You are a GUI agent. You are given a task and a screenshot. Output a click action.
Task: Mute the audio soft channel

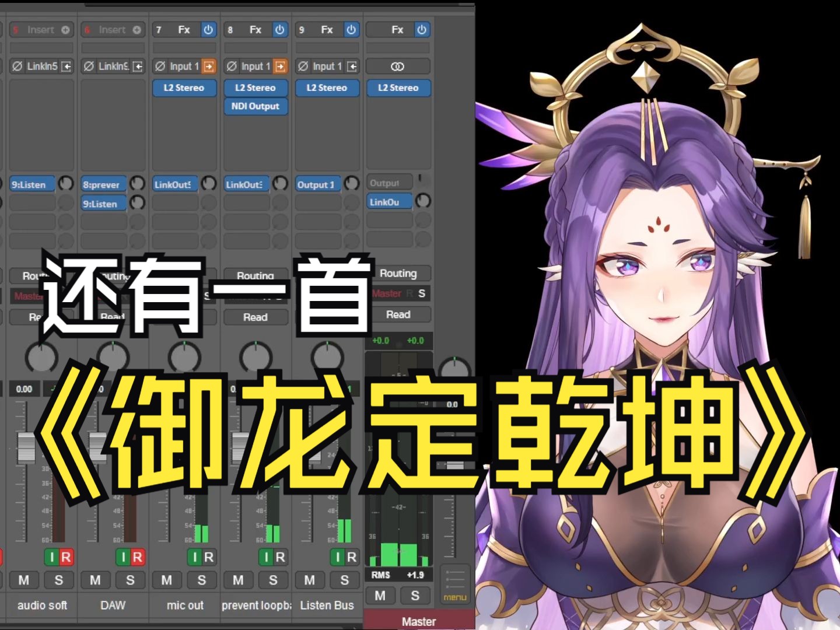23,580
